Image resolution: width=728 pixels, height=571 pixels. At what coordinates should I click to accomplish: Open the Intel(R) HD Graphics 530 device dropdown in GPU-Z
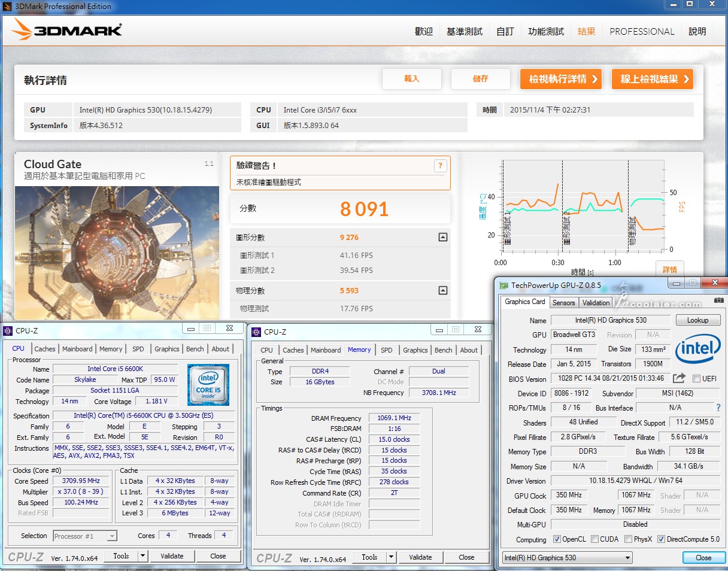[x=567, y=557]
